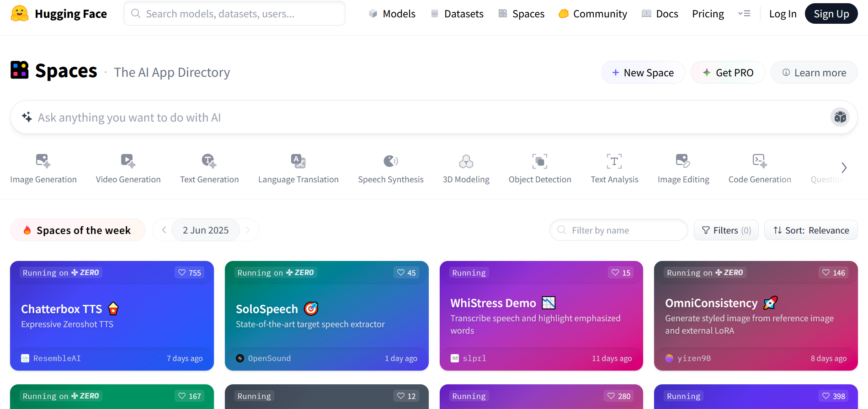This screenshot has height=409, width=868.
Task: Select Spaces of the week pill
Action: tap(78, 230)
